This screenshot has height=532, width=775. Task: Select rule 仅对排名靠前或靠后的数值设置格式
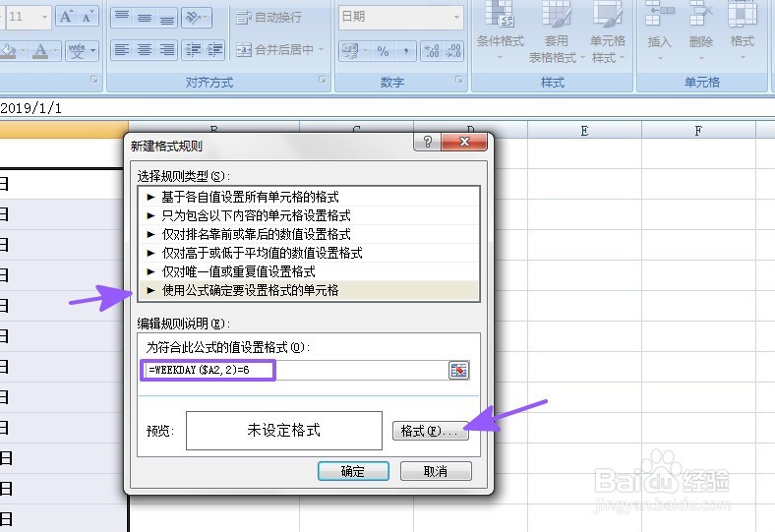[x=310, y=234]
